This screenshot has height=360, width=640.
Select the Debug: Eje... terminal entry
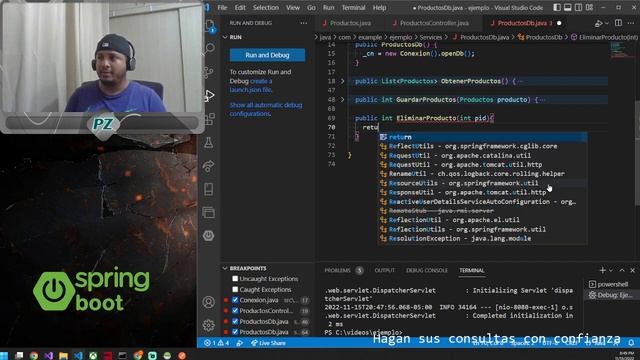click(610, 295)
